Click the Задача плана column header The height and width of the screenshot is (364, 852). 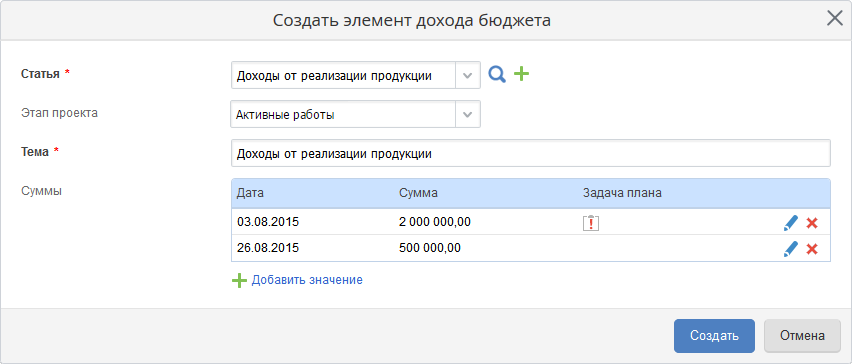click(x=622, y=193)
